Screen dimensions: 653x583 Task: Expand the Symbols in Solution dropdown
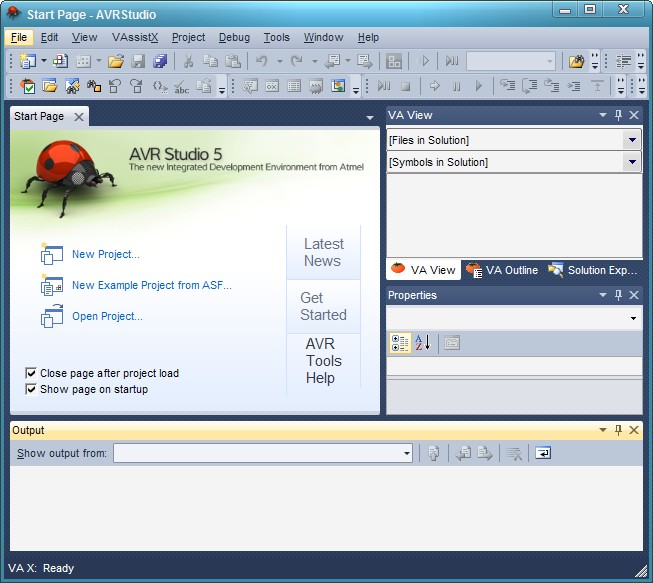pos(632,162)
